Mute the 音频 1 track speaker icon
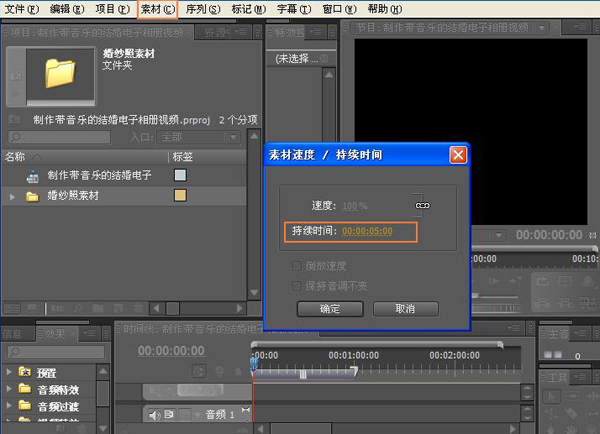The width and height of the screenshot is (600, 434). click(155, 415)
